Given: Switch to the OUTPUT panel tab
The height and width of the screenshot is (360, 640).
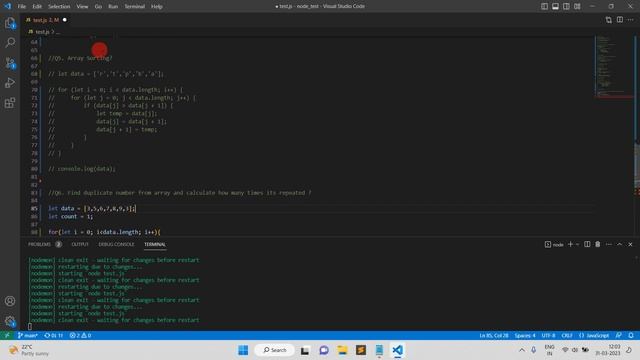Looking at the screenshot, I should point(80,244).
